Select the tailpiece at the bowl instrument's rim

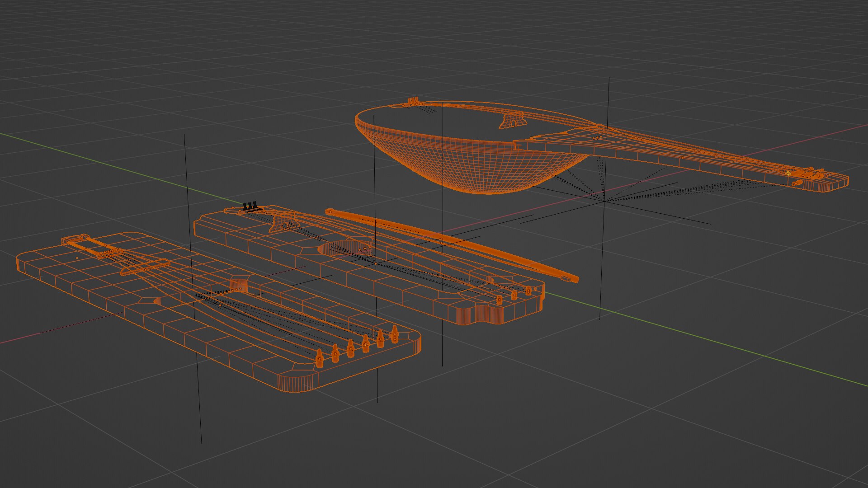(412, 102)
